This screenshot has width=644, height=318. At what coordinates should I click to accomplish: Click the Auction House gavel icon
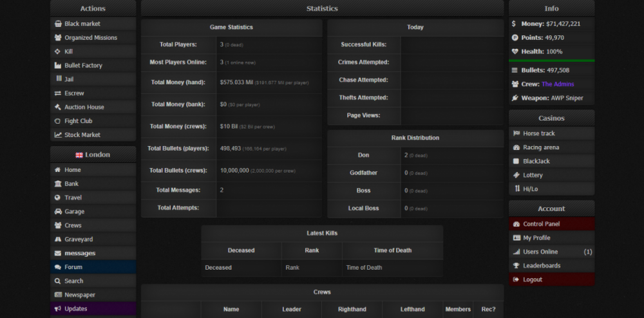click(58, 107)
